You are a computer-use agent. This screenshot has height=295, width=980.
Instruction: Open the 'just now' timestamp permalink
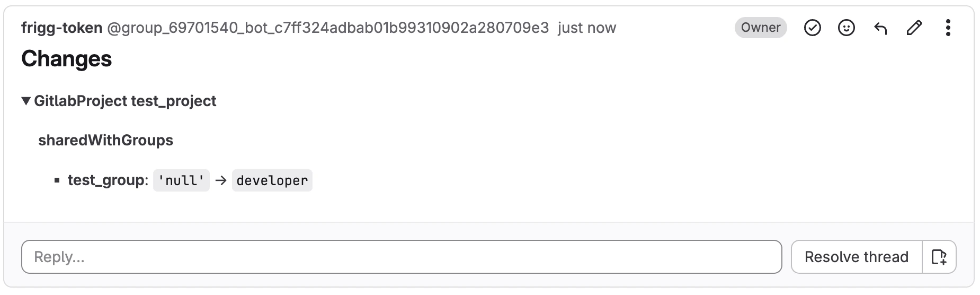pos(586,28)
